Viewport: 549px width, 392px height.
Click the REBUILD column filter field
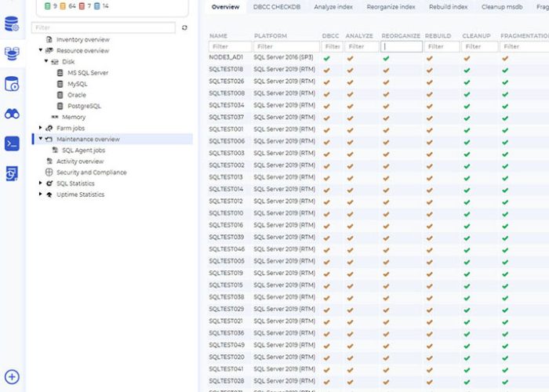442,46
